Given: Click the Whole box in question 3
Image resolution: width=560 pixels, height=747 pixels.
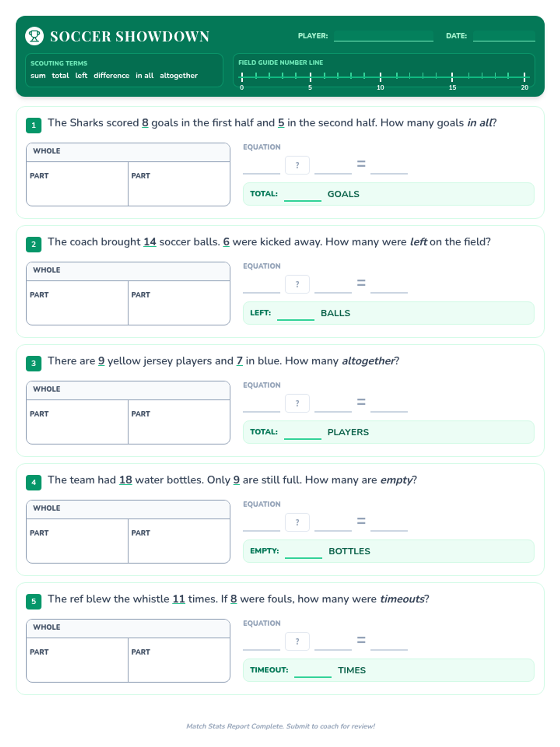Looking at the screenshot, I should pos(128,390).
